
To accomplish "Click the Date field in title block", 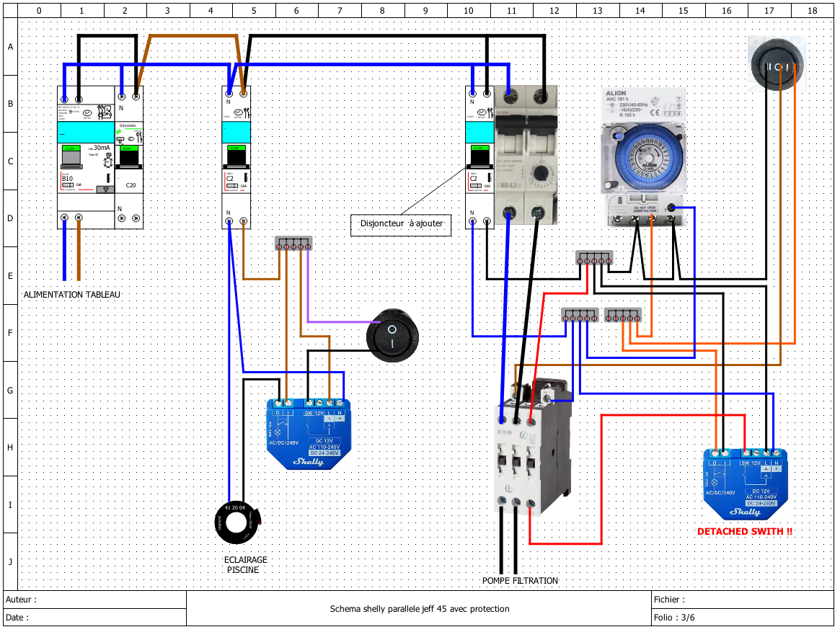I will point(95,617).
